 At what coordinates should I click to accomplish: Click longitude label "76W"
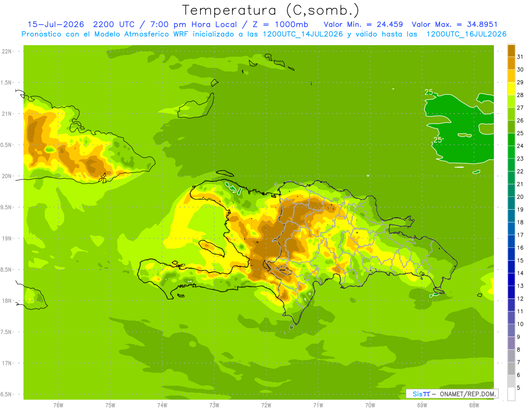click(58, 405)
